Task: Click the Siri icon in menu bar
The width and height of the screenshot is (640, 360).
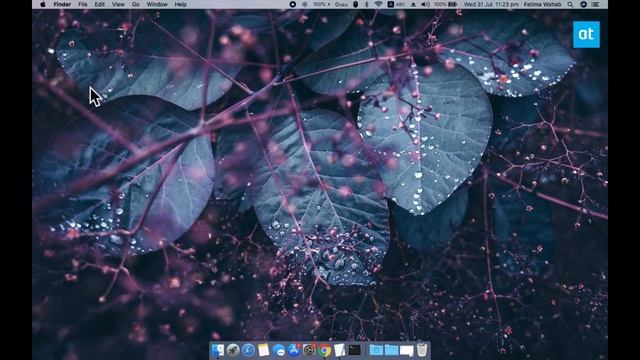Action: (x=584, y=4)
